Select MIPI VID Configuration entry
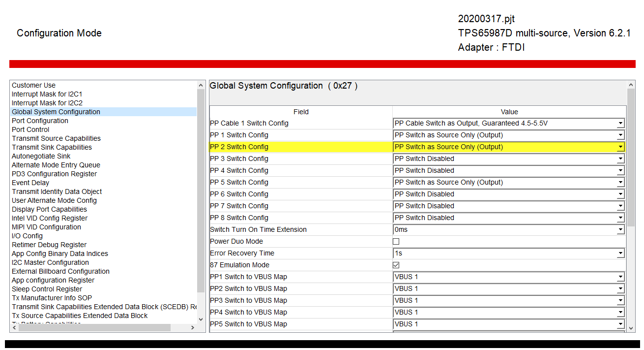This screenshot has height=350, width=644. (46, 227)
